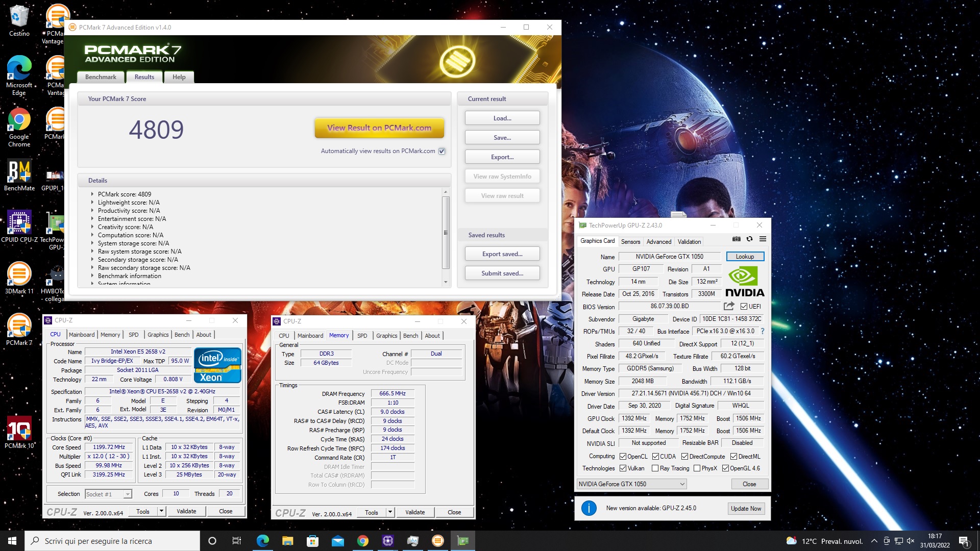Toggle DirectCompute checkbox in GPU-Z
Image resolution: width=980 pixels, height=551 pixels.
click(x=684, y=457)
